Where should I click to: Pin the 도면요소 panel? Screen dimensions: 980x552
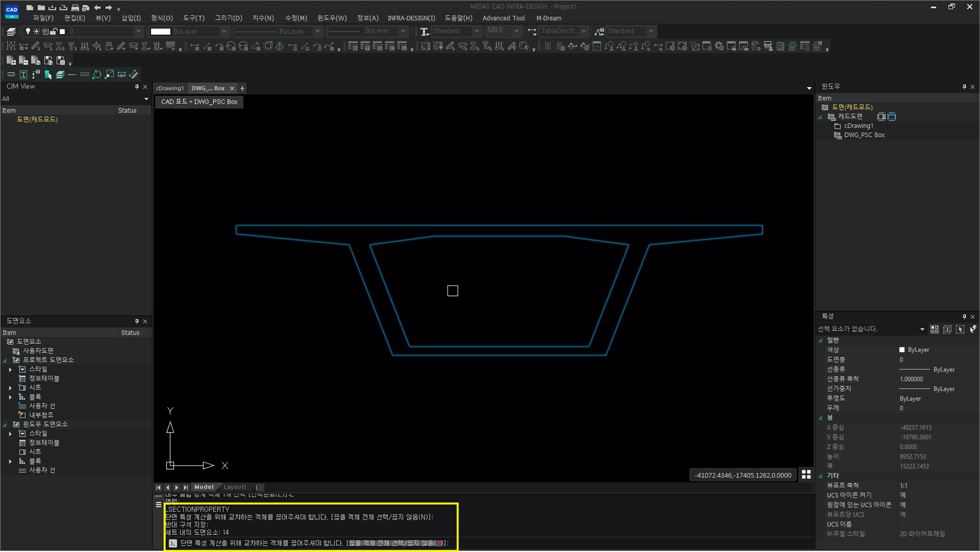(137, 321)
